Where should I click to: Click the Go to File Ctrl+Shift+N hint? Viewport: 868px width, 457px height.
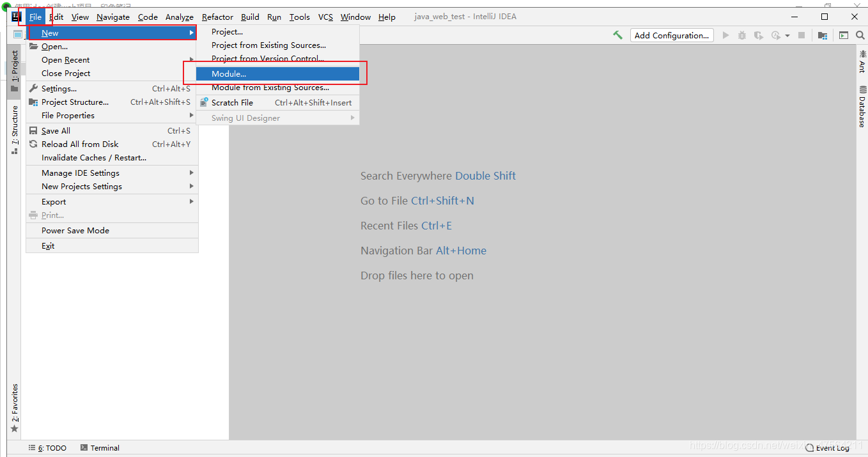(x=417, y=201)
